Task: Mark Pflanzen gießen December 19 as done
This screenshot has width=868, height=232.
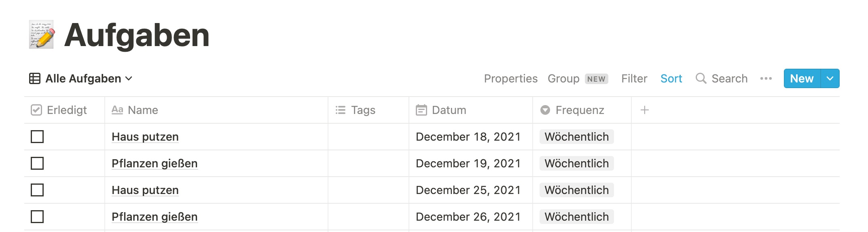Action: click(37, 163)
